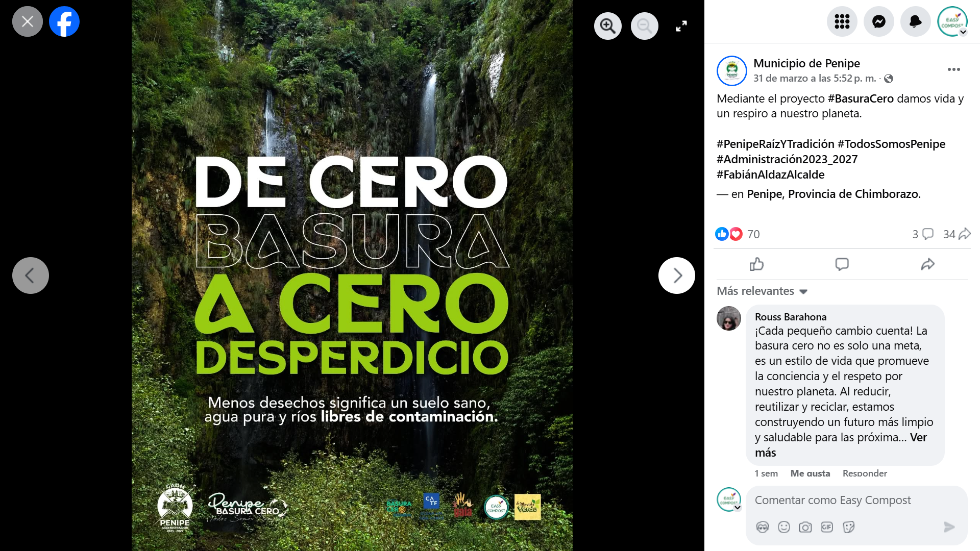Open post options three-dot menu
This screenshot has height=551, width=980.
pos(953,69)
